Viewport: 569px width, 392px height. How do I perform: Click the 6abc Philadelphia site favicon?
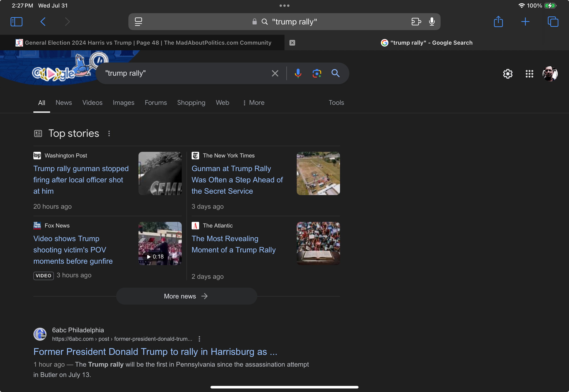click(40, 334)
